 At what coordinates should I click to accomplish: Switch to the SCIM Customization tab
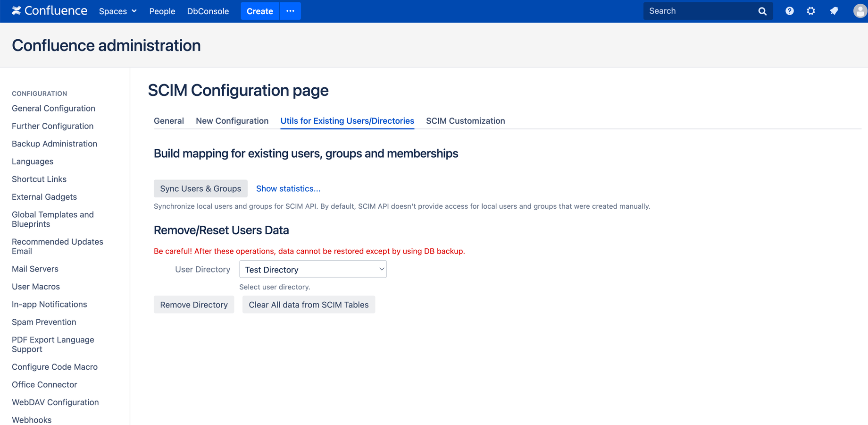click(x=466, y=121)
